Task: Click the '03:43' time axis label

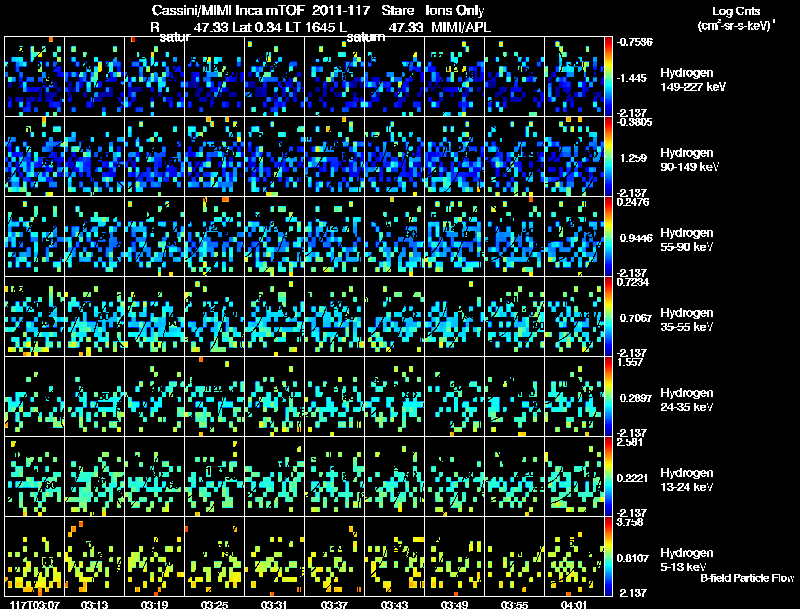Action: [394, 604]
